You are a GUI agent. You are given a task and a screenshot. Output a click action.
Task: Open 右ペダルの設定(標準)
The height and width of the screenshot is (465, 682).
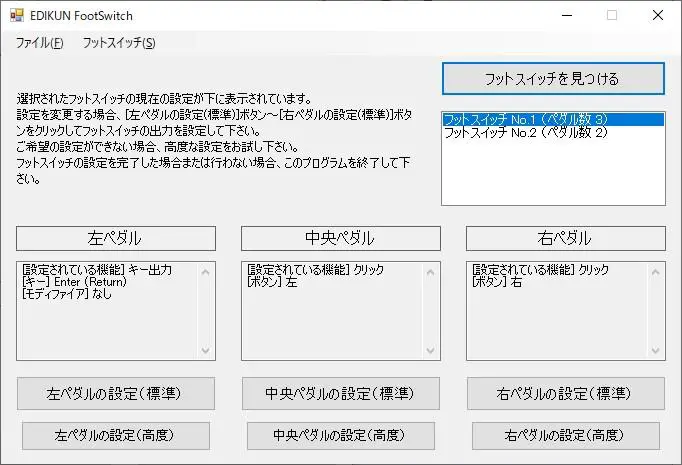tap(565, 394)
